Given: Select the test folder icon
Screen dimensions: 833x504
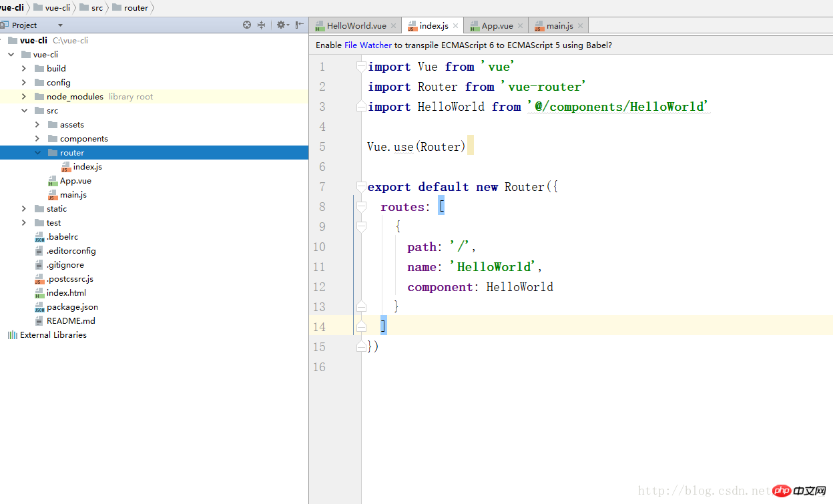Looking at the screenshot, I should click(x=39, y=223).
